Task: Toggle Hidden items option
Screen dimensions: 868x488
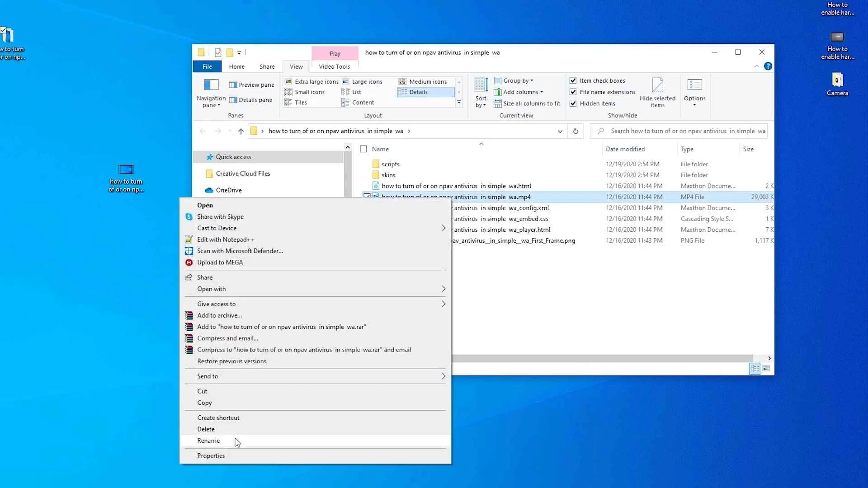Action: point(593,103)
